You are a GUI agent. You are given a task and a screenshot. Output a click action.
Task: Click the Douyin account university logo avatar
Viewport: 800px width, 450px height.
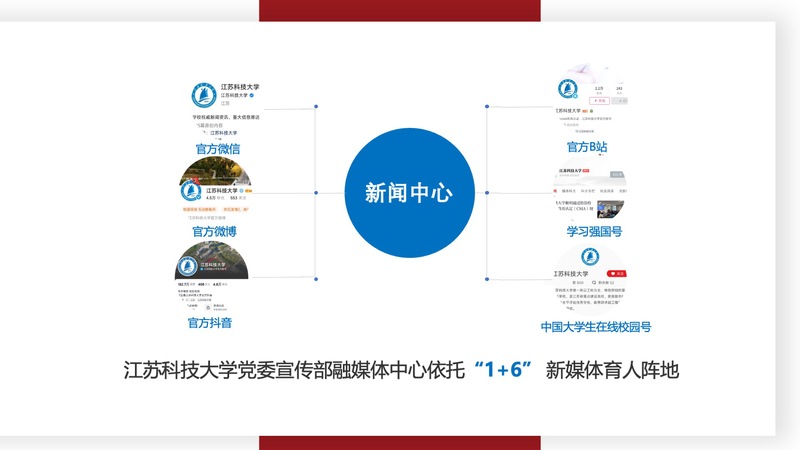187,267
